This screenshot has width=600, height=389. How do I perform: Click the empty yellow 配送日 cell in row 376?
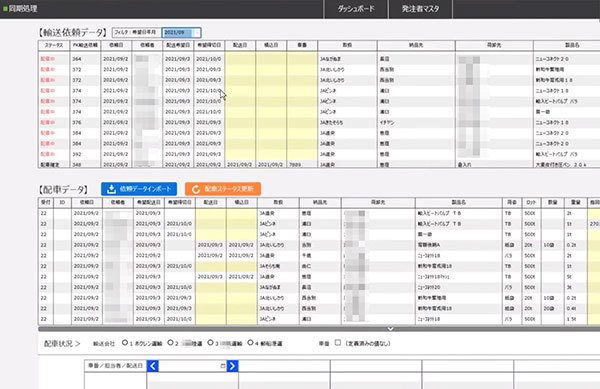pos(240,122)
